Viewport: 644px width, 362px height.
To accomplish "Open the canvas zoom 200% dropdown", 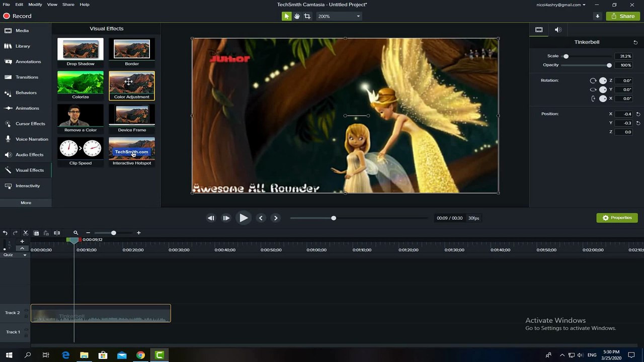I will pos(339,16).
